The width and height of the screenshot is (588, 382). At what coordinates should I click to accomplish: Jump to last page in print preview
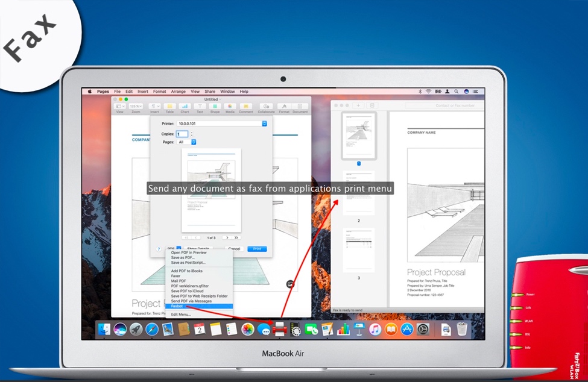point(236,238)
